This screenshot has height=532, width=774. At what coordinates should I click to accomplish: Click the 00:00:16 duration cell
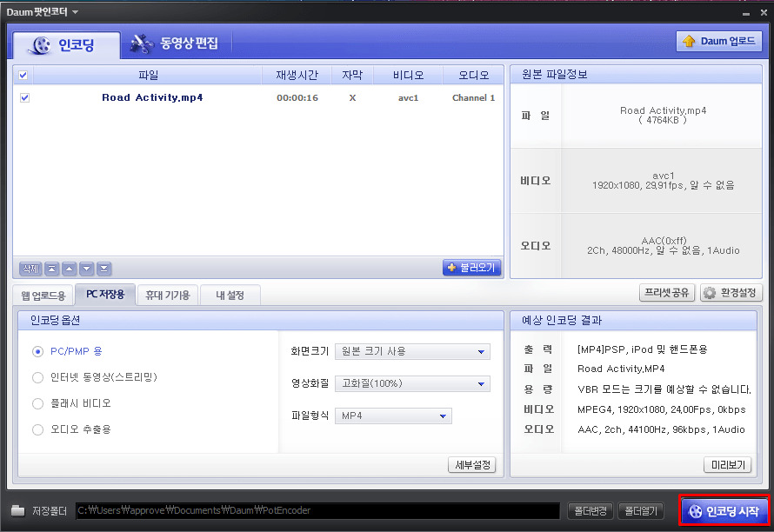[x=297, y=97]
